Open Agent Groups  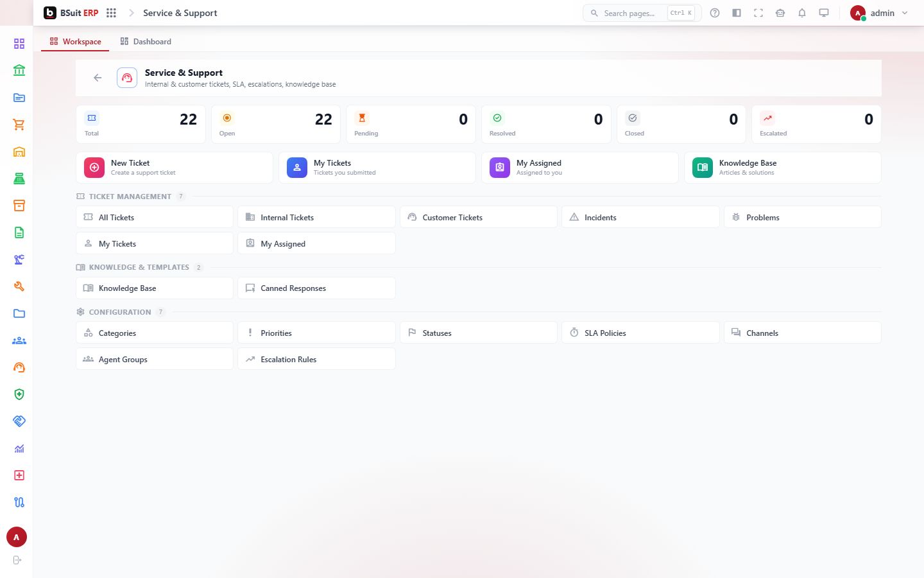155,359
